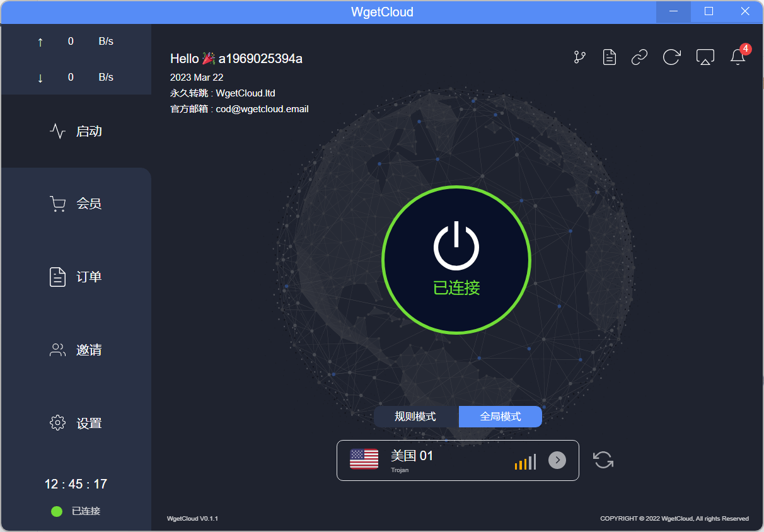
Task: Open the 美国 01 server selector
Action: tap(441, 460)
